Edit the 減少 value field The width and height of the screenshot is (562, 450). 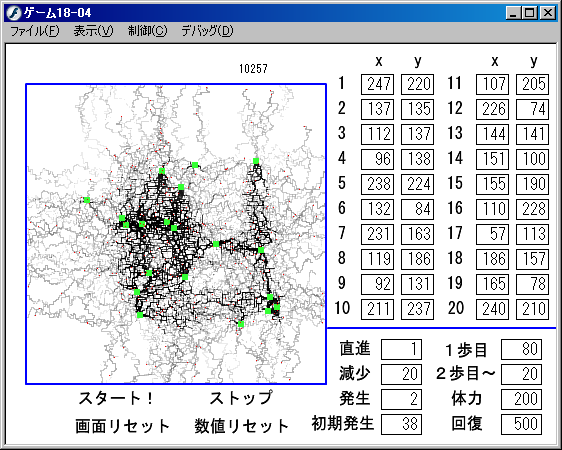pyautogui.click(x=401, y=374)
